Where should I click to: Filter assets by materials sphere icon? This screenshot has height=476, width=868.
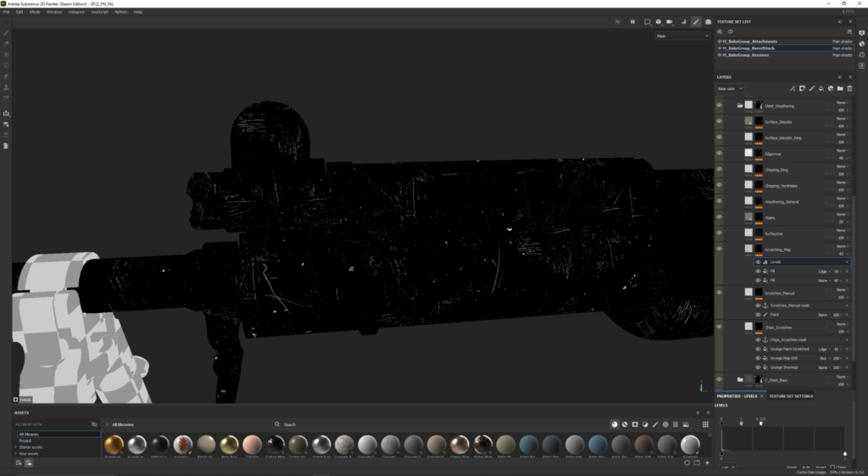coord(615,424)
